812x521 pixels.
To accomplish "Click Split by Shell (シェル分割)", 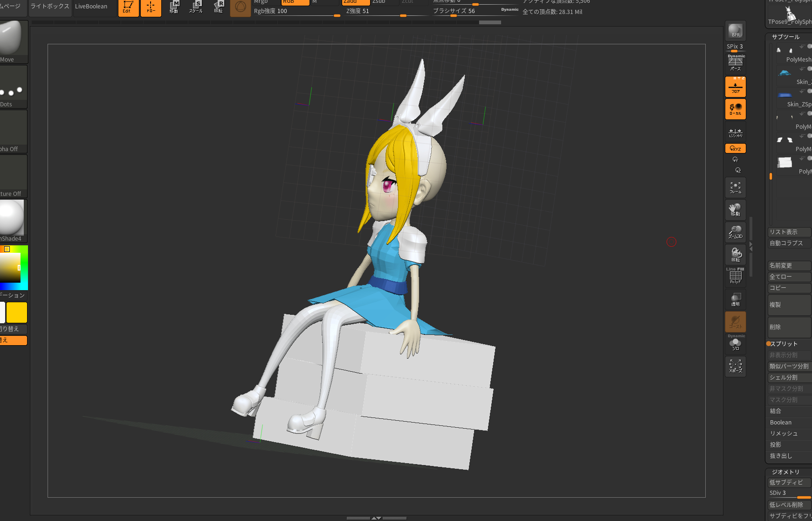I will click(790, 377).
